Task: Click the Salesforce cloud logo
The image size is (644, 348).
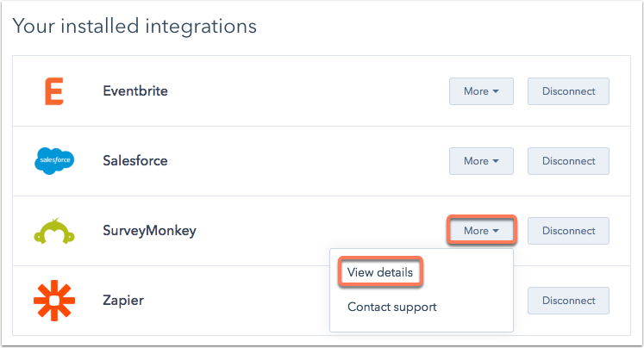Action: click(x=54, y=161)
